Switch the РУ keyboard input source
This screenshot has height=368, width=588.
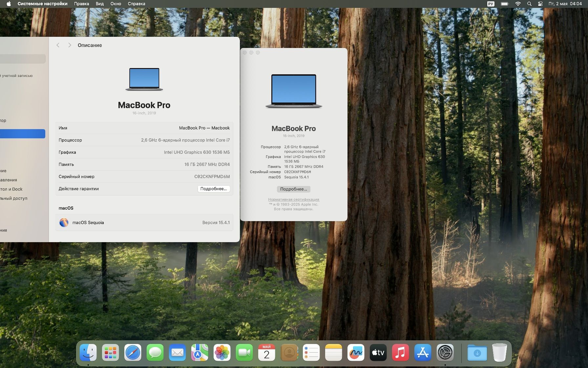491,4
